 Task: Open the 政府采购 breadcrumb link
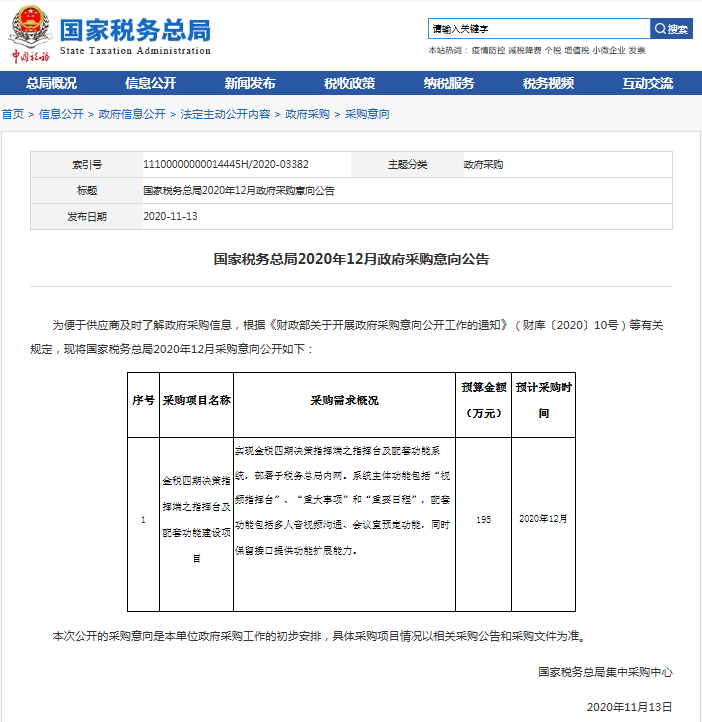[x=307, y=114]
